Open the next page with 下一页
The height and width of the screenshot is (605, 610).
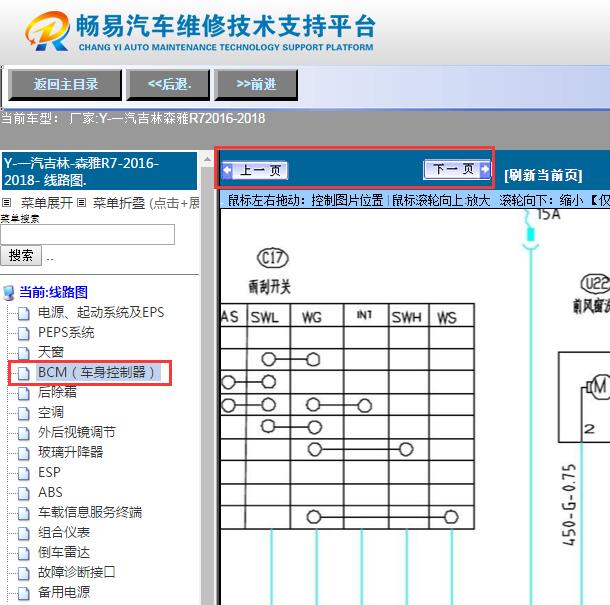coord(457,170)
